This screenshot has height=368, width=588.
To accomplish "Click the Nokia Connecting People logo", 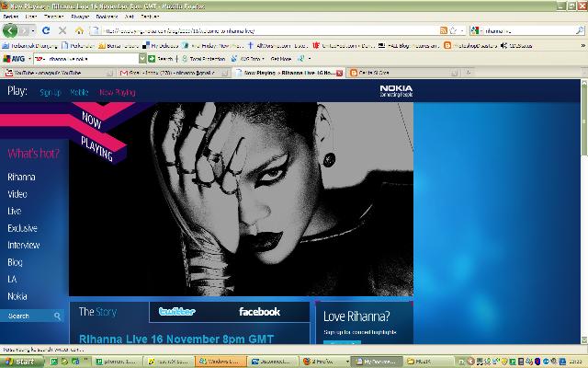I will (396, 91).
